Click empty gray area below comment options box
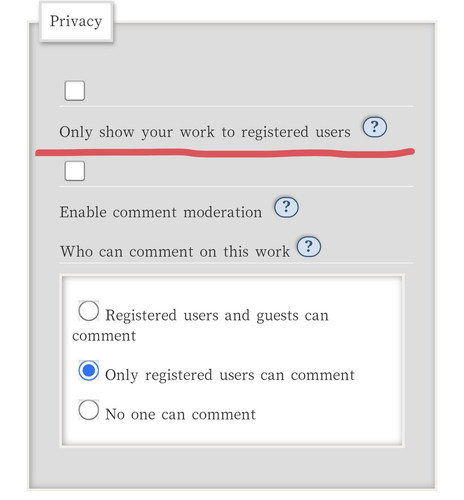 point(232,467)
